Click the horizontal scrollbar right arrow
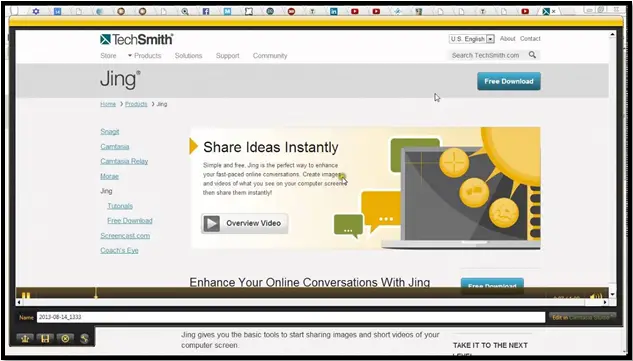 point(605,302)
